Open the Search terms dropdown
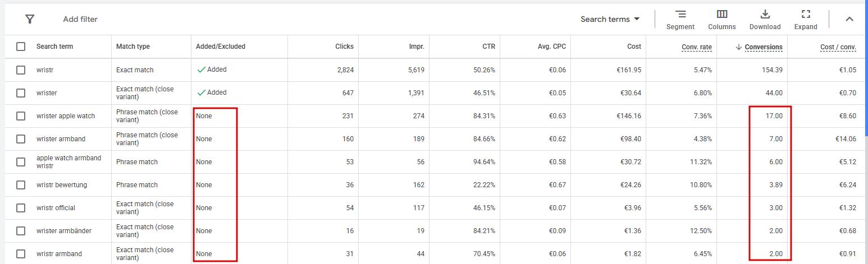The height and width of the screenshot is (264, 868). (610, 19)
